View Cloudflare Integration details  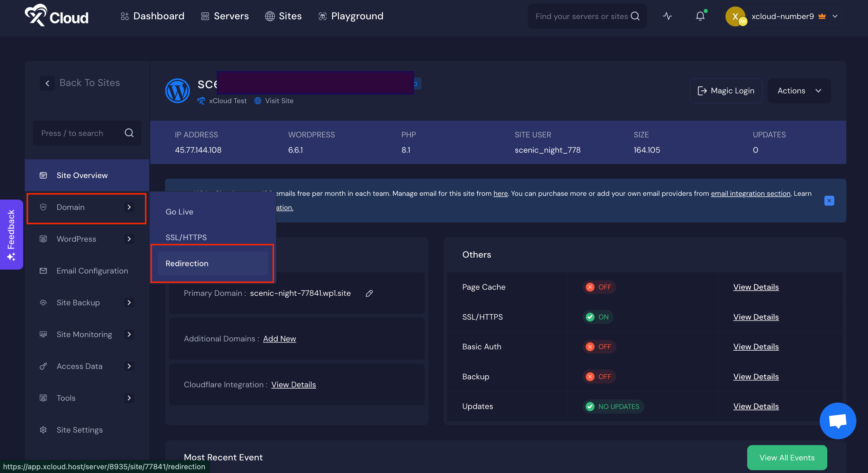[294, 385]
